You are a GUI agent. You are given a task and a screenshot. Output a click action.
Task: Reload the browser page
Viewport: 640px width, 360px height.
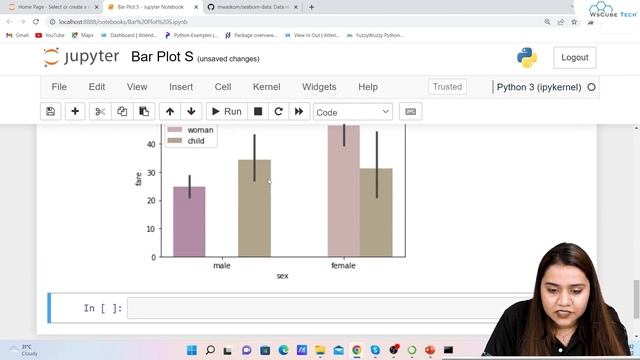point(36,22)
